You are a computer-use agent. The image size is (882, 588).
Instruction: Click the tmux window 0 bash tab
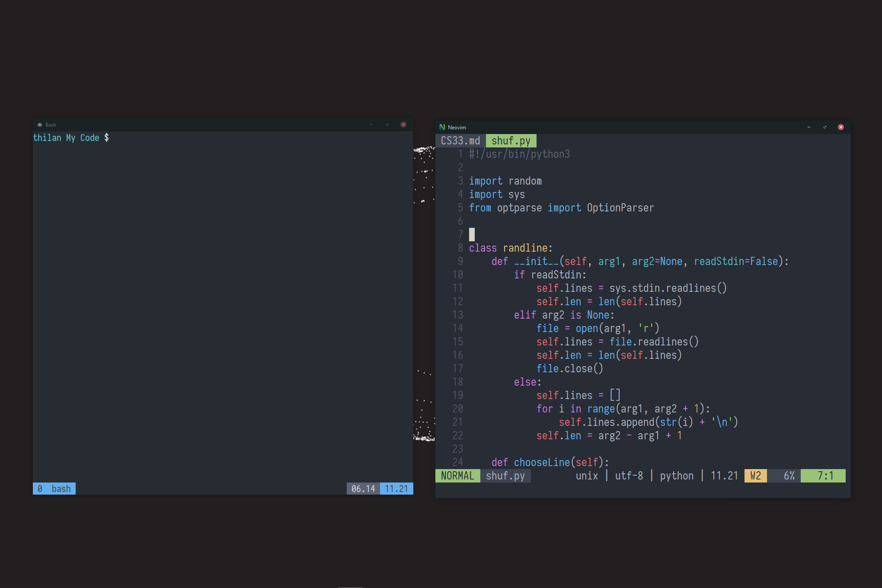54,489
